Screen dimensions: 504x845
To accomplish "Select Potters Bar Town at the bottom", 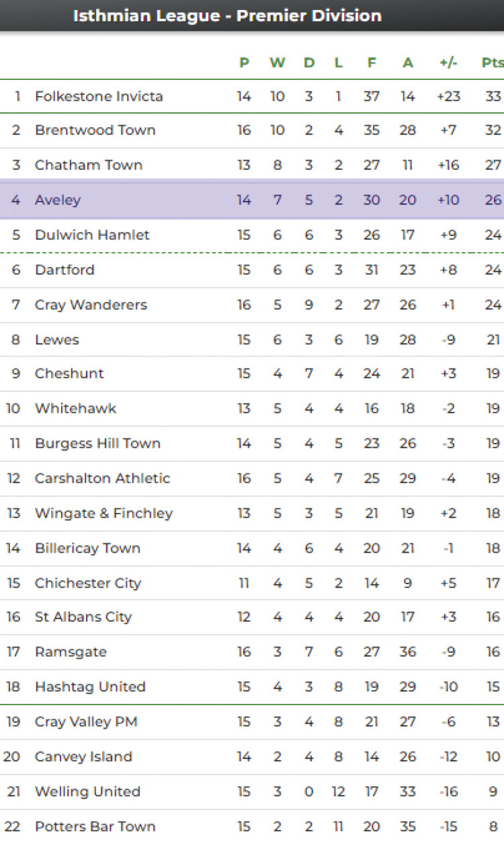I will [95, 826].
